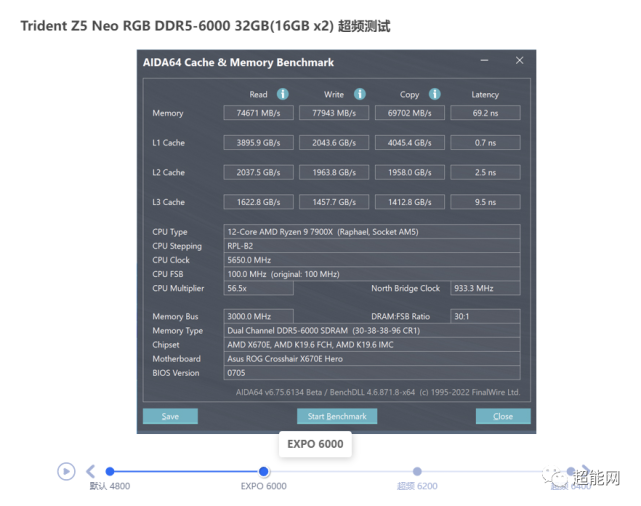
Task: Click the L3 Cache Copy value 1412.8 GB/s
Action: click(410, 202)
